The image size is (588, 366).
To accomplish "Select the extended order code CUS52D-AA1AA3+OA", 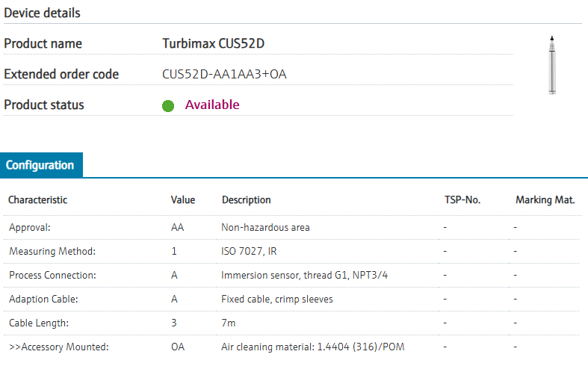I will pos(224,74).
